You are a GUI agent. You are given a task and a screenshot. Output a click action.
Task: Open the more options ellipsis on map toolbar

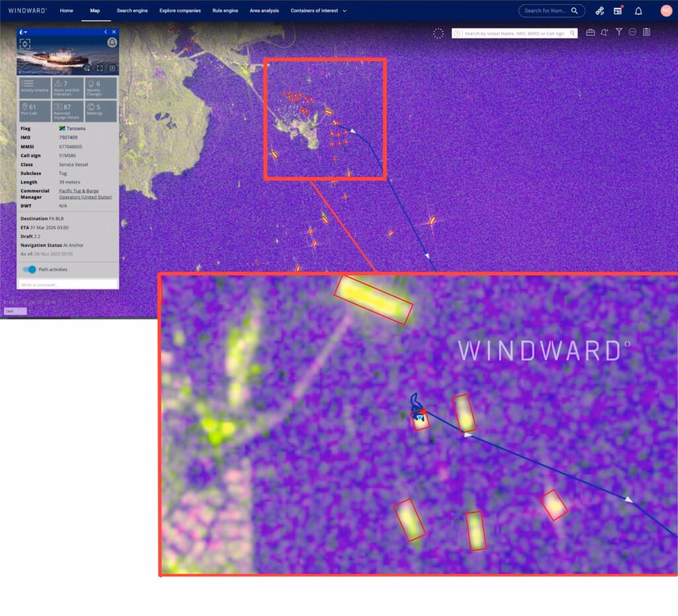(632, 32)
